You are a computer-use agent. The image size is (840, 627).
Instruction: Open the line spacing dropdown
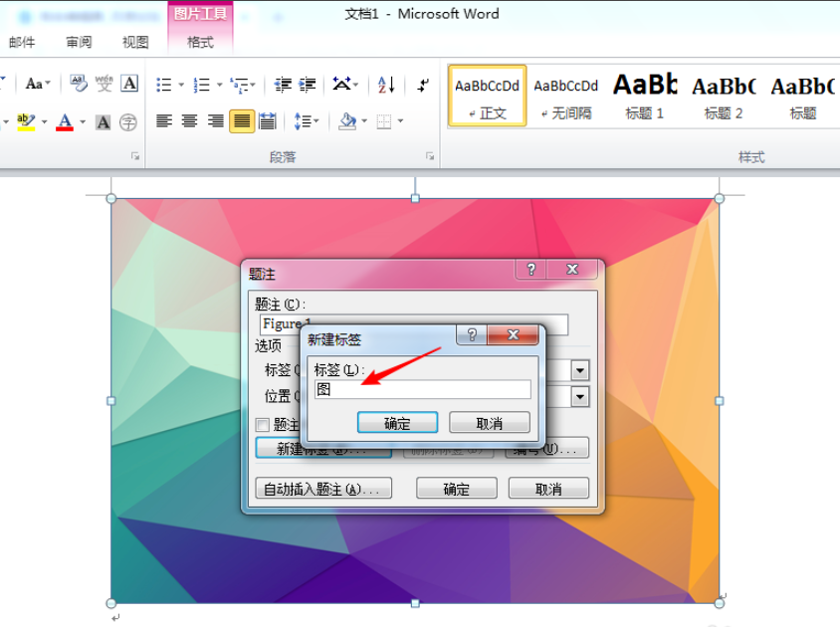tap(307, 121)
